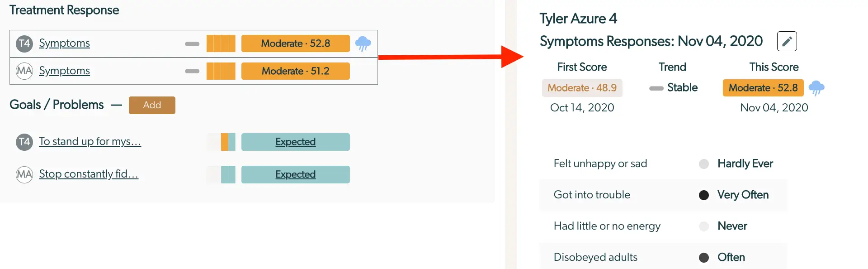
Task: Click the dash icon before the T4 symptoms bar
Action: click(x=192, y=43)
